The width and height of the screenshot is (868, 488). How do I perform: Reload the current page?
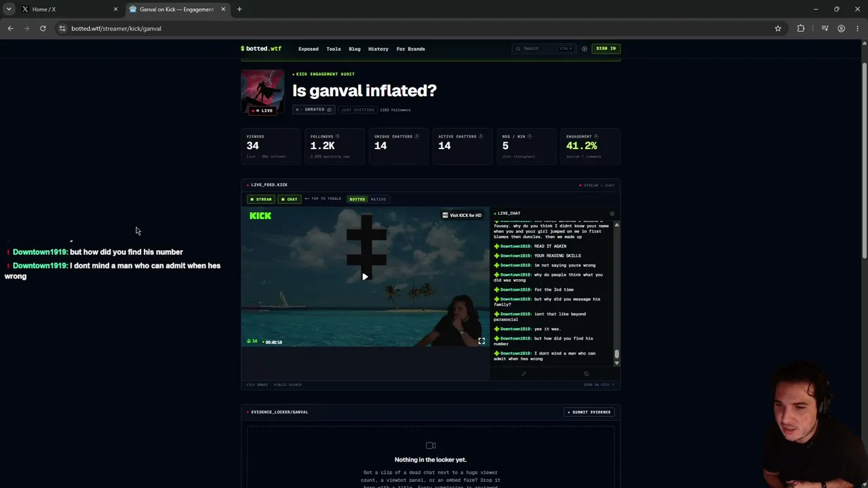43,28
